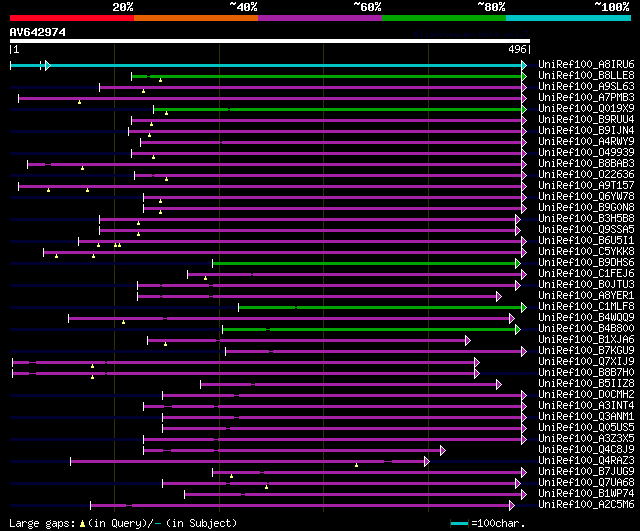Click the end arrowhead of Q4C8J9 alignment
This screenshot has width=640, height=531.
(x=443, y=451)
